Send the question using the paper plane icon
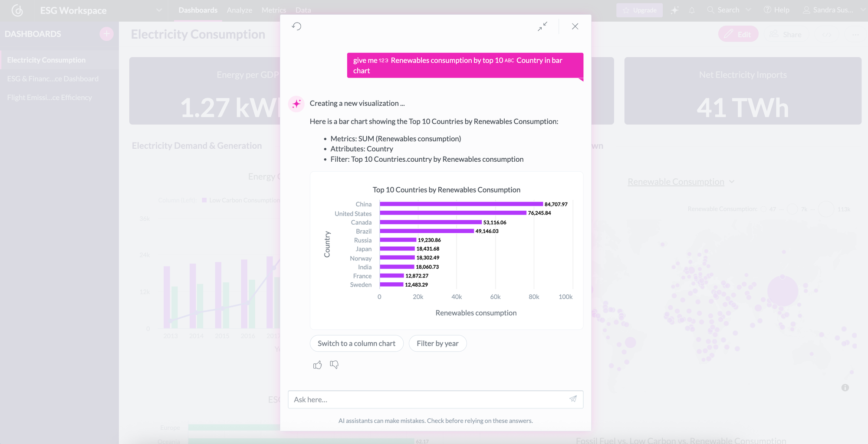The image size is (868, 444). coord(573,399)
